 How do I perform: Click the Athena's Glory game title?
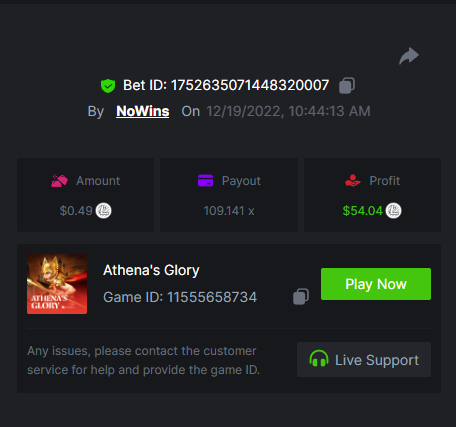point(151,270)
